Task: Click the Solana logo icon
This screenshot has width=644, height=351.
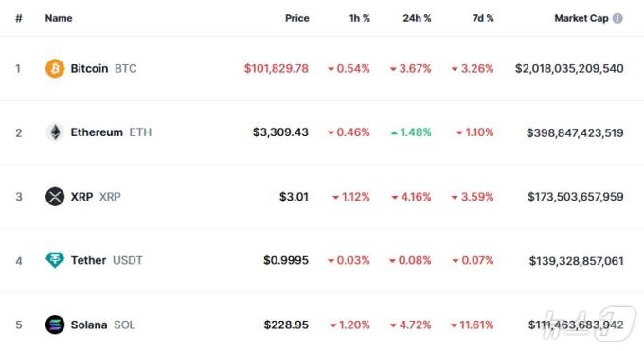Action: [55, 325]
